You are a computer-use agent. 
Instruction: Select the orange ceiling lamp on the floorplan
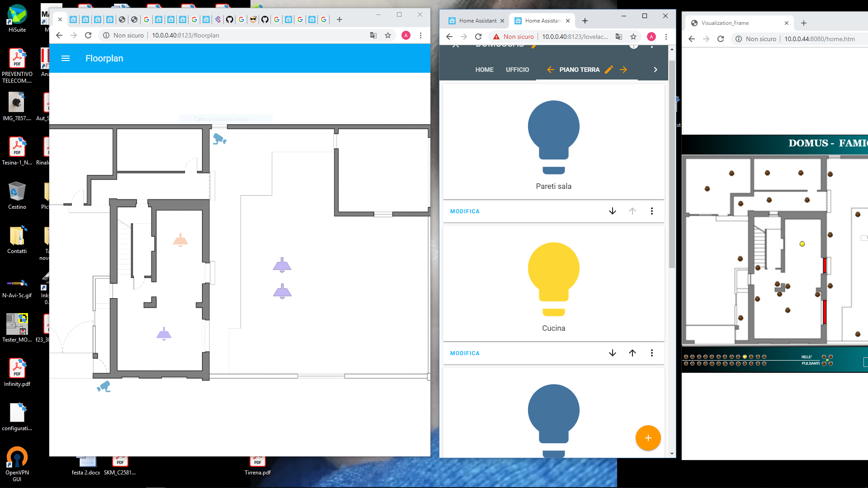(x=180, y=240)
